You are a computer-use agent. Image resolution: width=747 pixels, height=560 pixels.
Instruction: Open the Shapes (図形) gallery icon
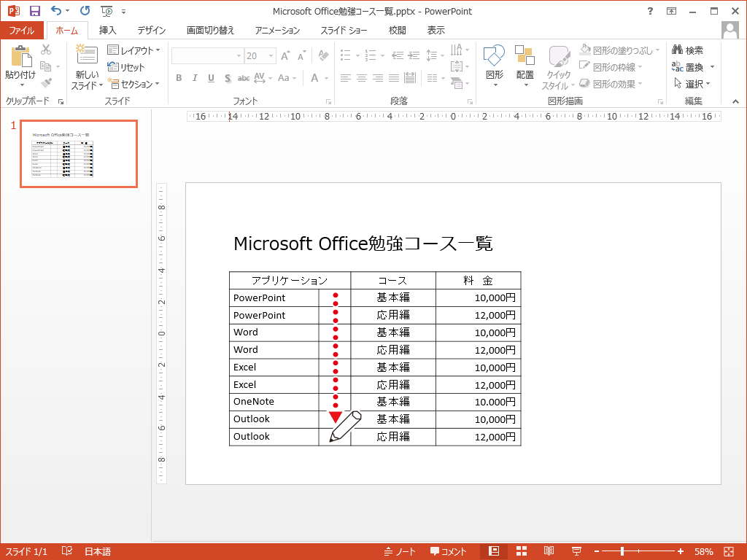[494, 55]
